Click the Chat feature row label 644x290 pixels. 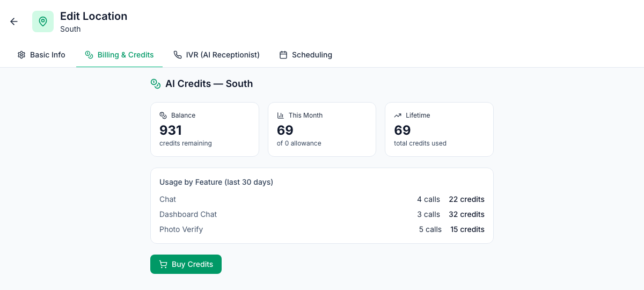coord(167,199)
